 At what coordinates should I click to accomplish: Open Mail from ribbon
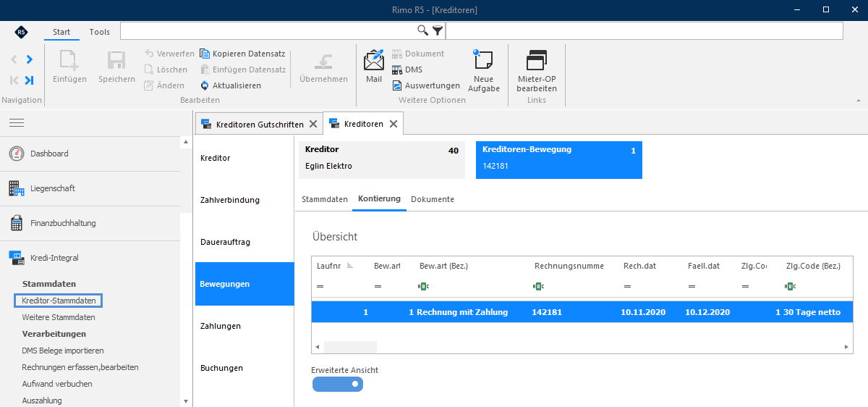pos(374,66)
